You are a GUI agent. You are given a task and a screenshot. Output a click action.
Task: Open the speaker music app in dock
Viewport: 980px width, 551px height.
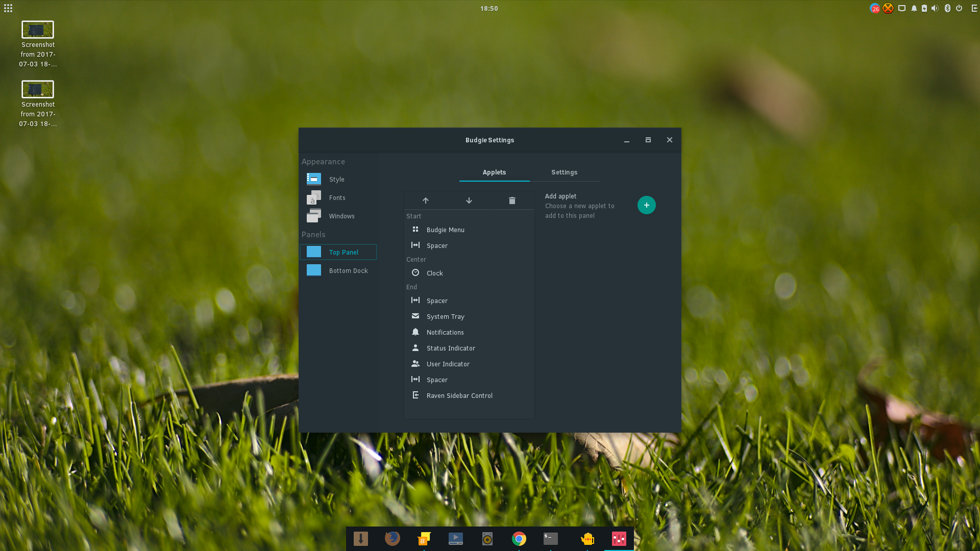tap(487, 539)
